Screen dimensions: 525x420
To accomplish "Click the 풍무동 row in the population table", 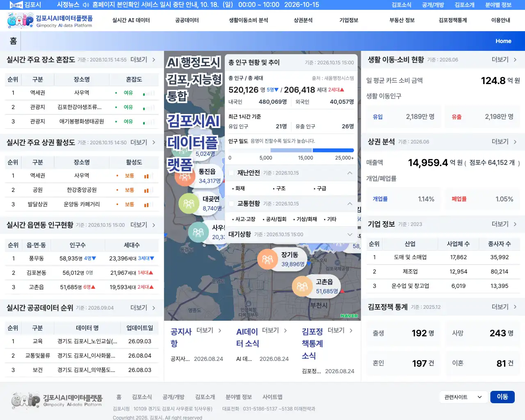I will point(82,258).
